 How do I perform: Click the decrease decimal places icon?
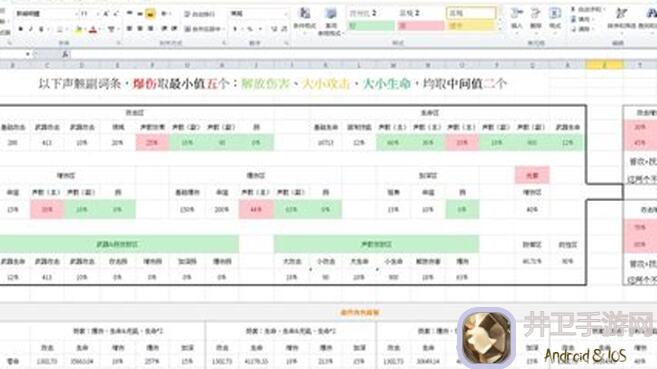[284, 29]
